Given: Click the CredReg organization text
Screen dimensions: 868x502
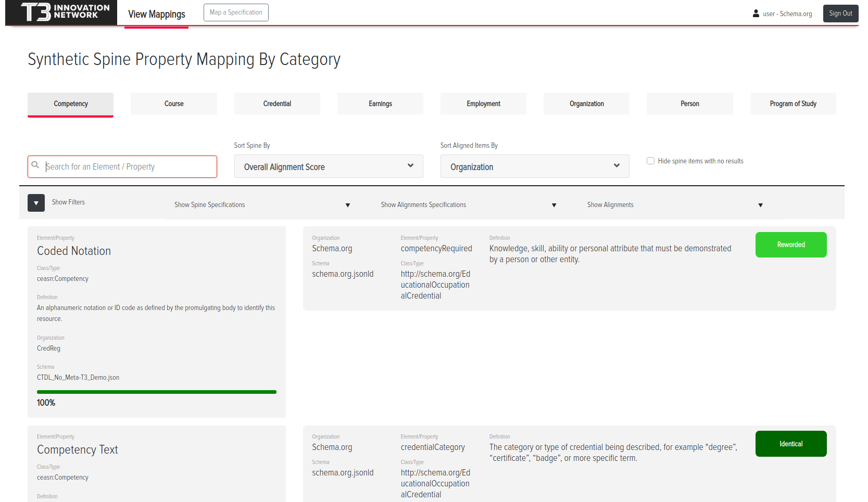Looking at the screenshot, I should click(x=48, y=349).
